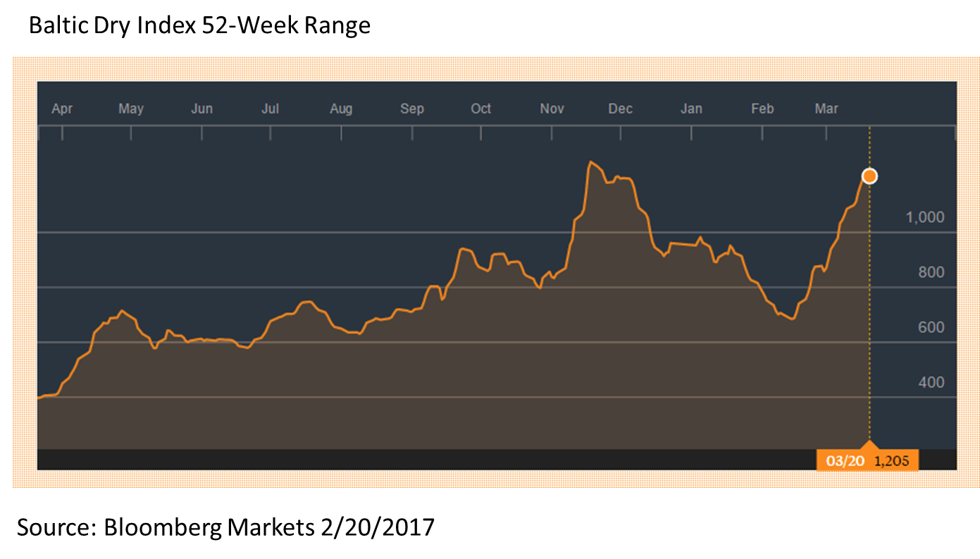Image resolution: width=980 pixels, height=559 pixels.
Task: Select the 1,000 gridline value
Action: coord(926,217)
